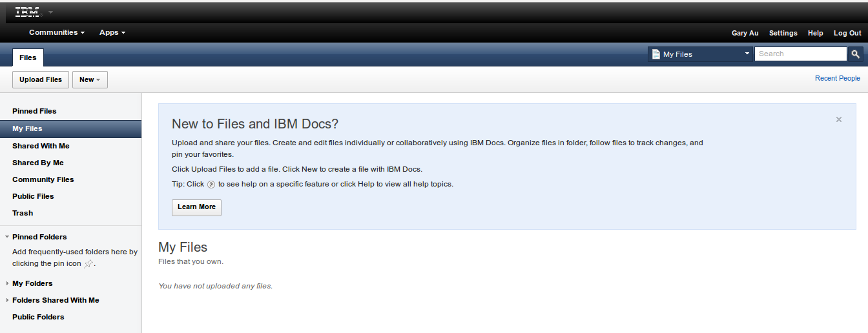Viewport: 868px width, 333px height.
Task: Click the 'Files that you own.' text
Action: pyautogui.click(x=191, y=261)
